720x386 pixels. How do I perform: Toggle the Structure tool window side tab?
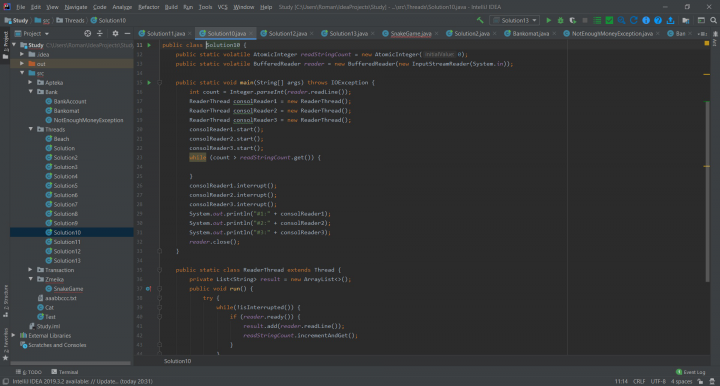(x=6, y=301)
